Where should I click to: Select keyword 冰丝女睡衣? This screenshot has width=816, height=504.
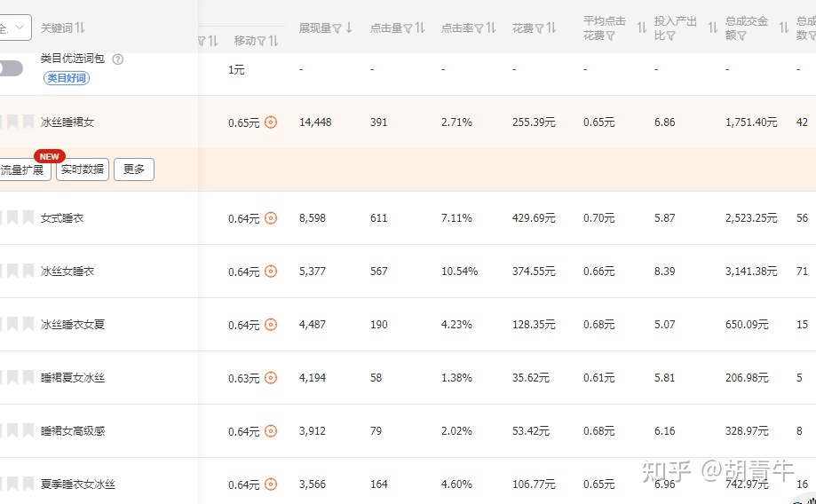(x=67, y=271)
